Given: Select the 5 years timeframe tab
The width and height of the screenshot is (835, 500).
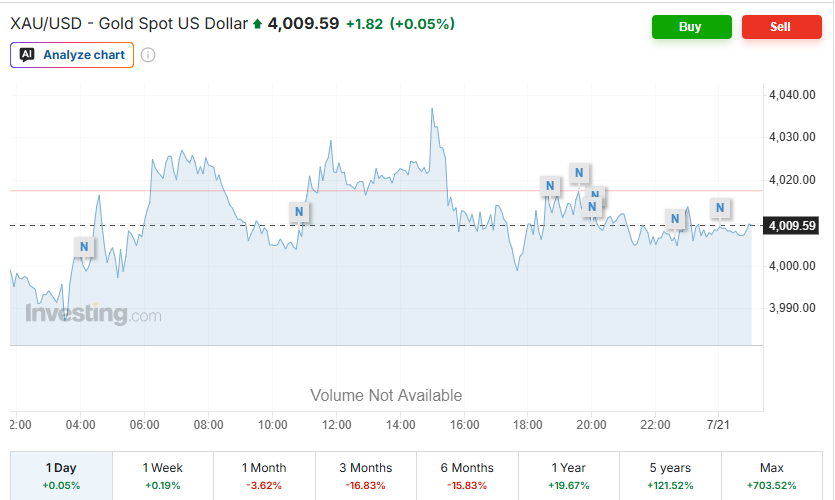Looking at the screenshot, I should tap(670, 476).
